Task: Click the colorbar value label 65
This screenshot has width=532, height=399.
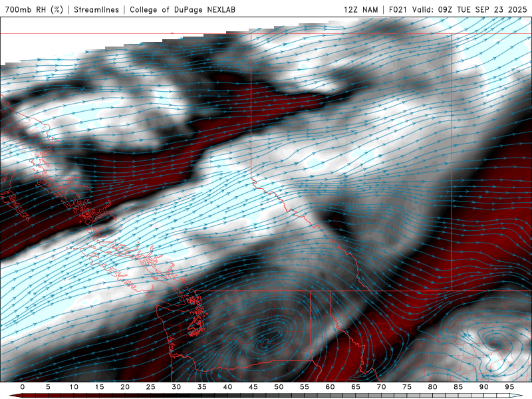Action: 356,387
